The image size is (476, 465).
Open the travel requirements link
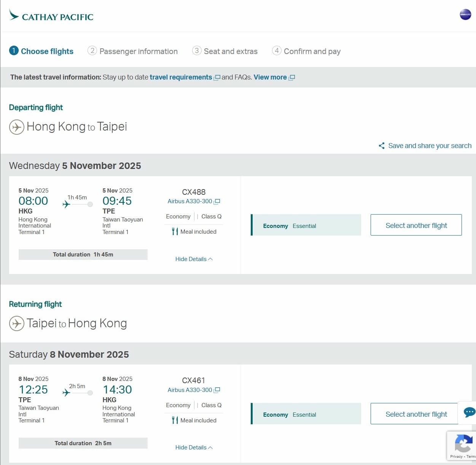point(181,77)
